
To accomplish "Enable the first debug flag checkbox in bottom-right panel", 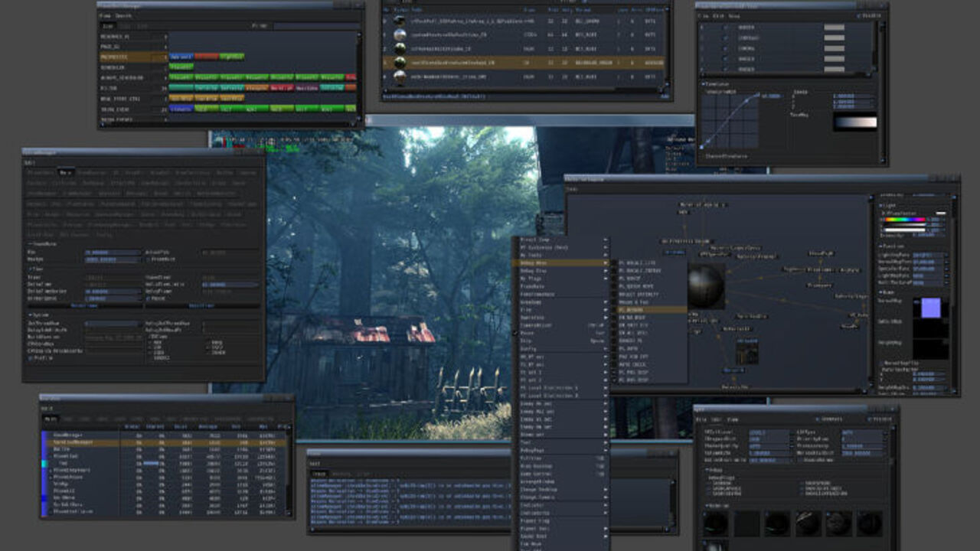I will click(x=710, y=484).
